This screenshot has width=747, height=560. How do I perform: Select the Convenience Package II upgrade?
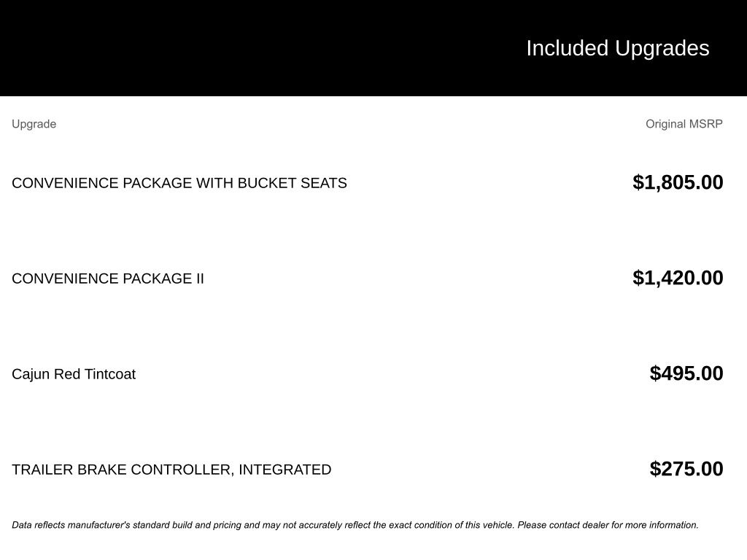(x=108, y=279)
